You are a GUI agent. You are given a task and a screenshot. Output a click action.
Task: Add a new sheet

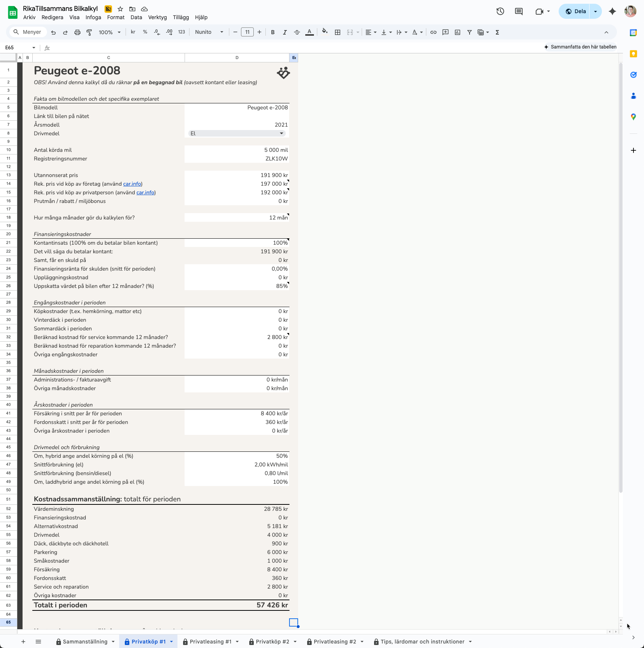23,642
